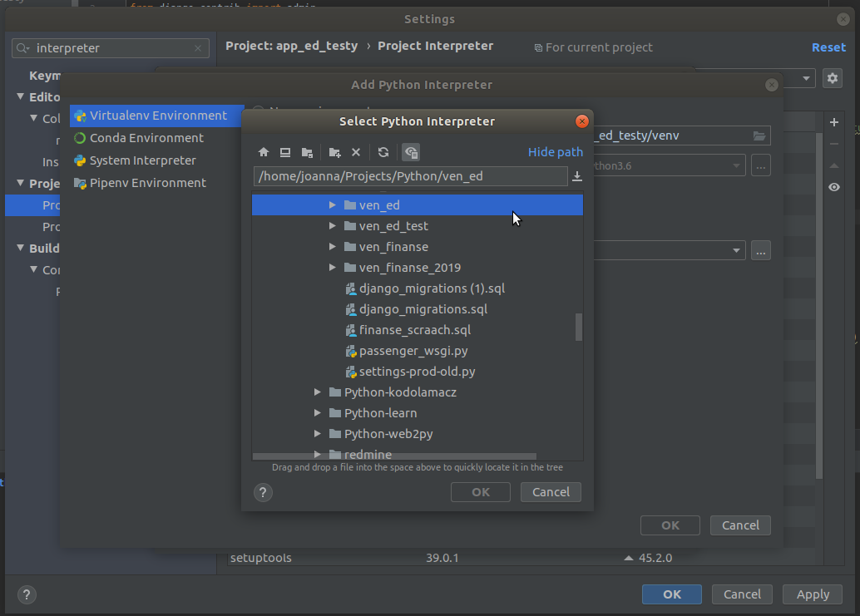This screenshot has width=860, height=616.
Task: Click the file path input field
Action: click(410, 176)
